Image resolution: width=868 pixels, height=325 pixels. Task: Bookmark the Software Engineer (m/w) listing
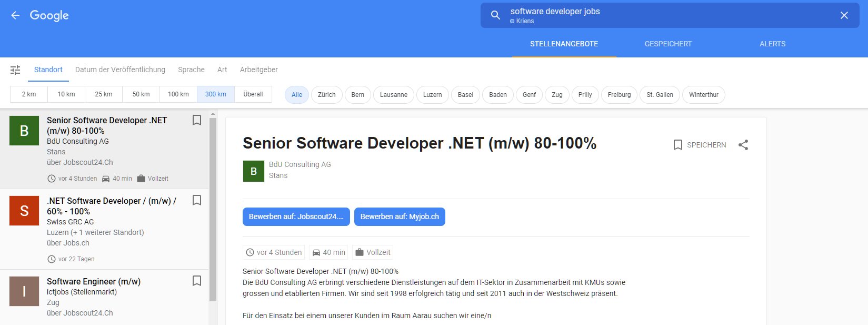pyautogui.click(x=197, y=281)
